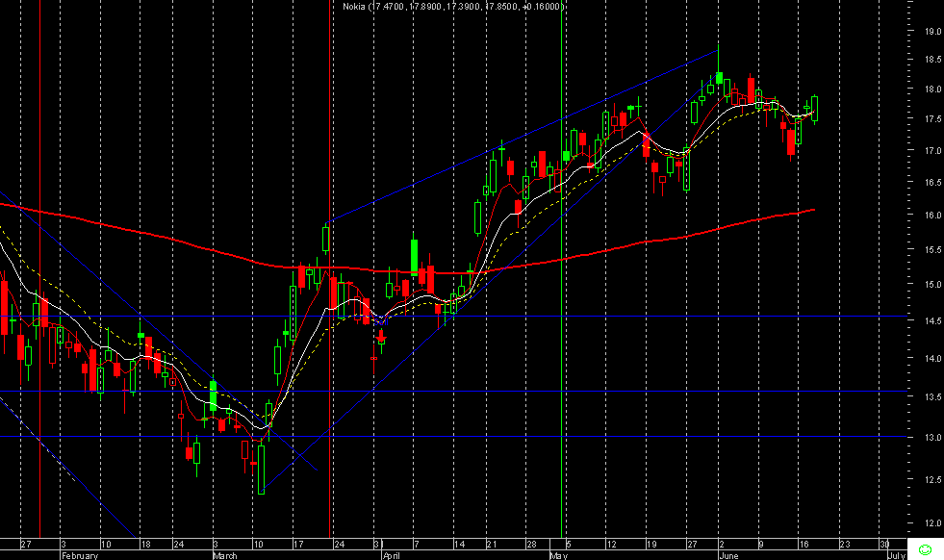Screen dimensions: 944x560
Task: Click the date label 30 in June
Action: [x=884, y=545]
